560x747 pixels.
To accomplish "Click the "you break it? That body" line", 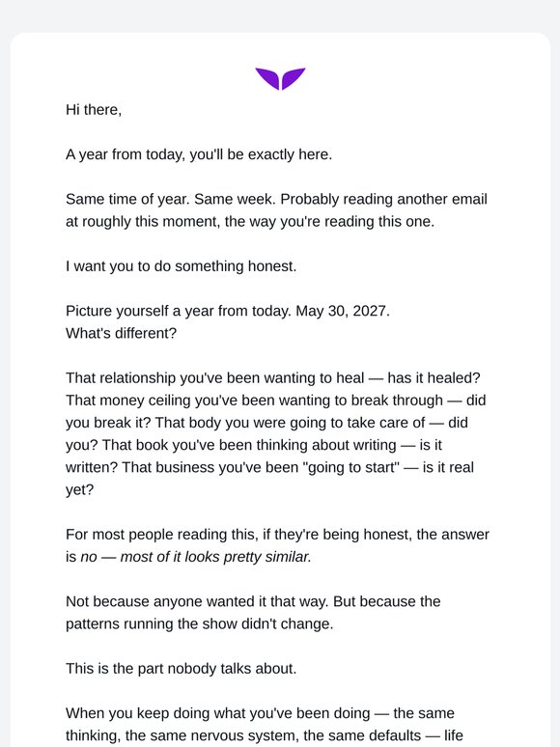I will click(266, 423).
